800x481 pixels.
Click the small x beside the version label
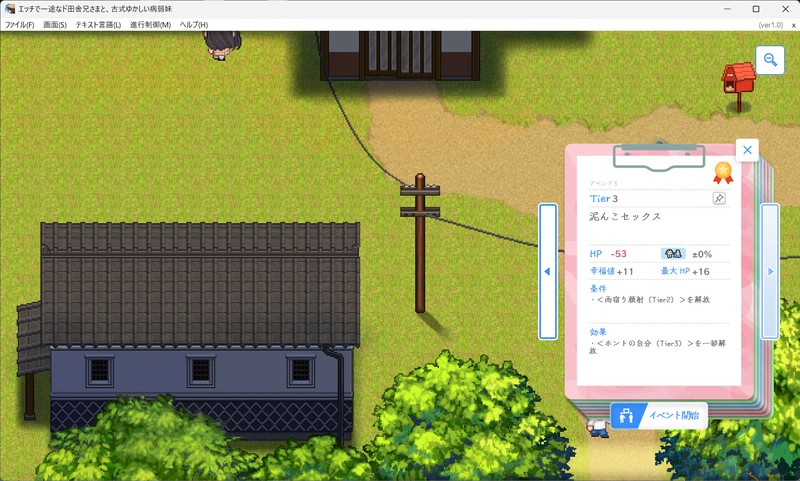(x=793, y=24)
